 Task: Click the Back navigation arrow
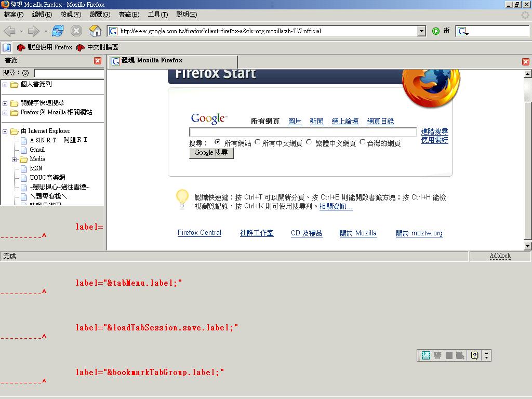[10, 31]
